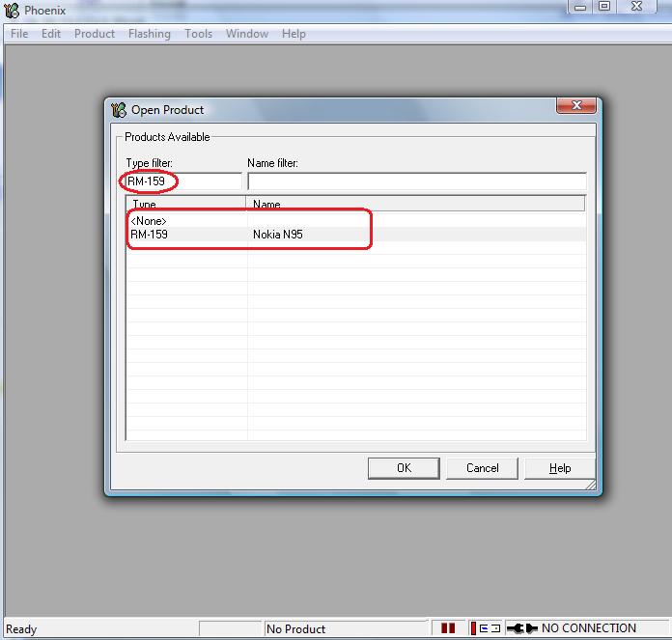Minimize the Phoenix window
Screen dimensions: 672x640
point(580,7)
